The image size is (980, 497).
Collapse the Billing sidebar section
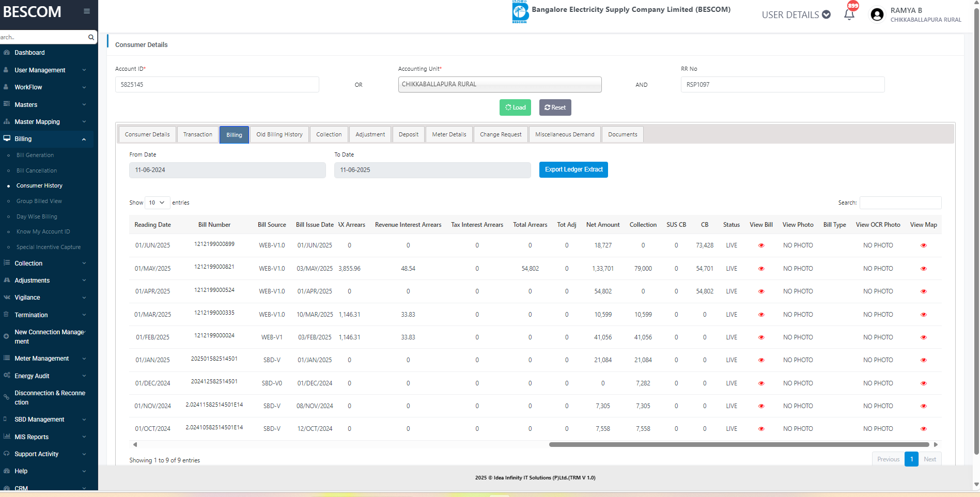46,139
